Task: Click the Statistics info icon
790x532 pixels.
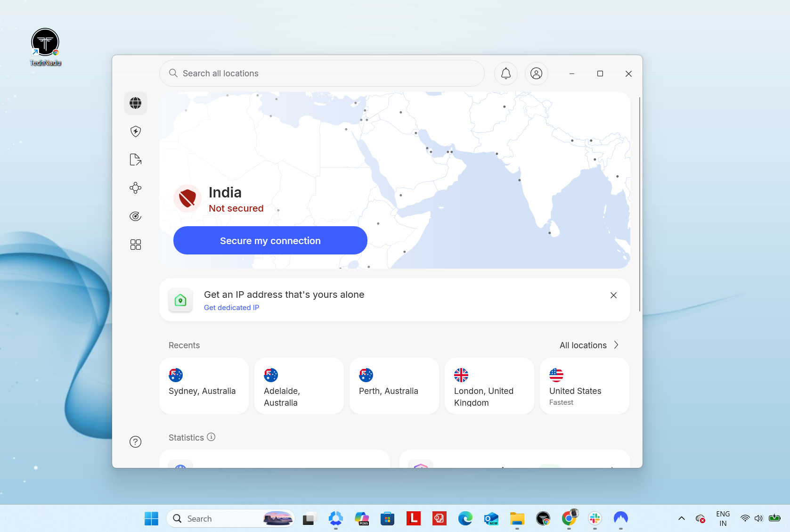Action: pos(211,437)
